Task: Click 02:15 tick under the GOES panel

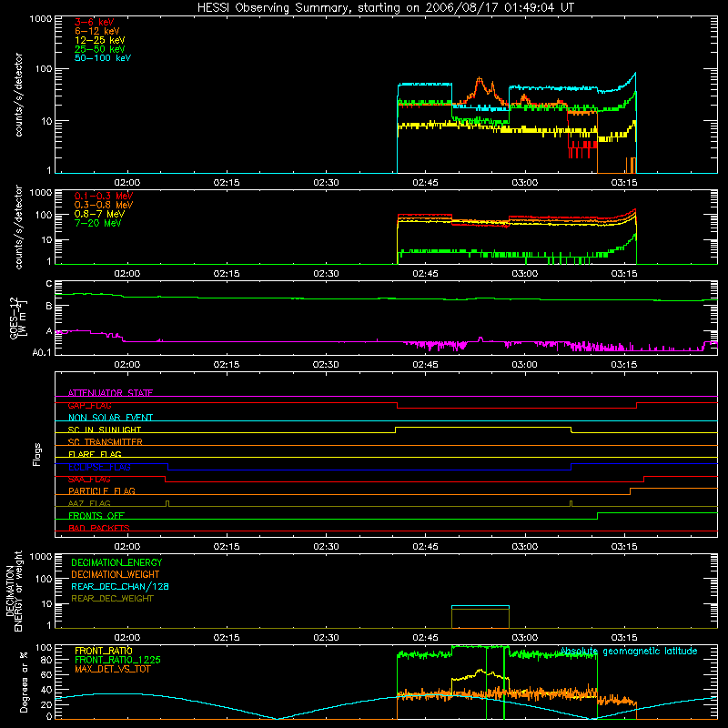Action: coord(227,365)
